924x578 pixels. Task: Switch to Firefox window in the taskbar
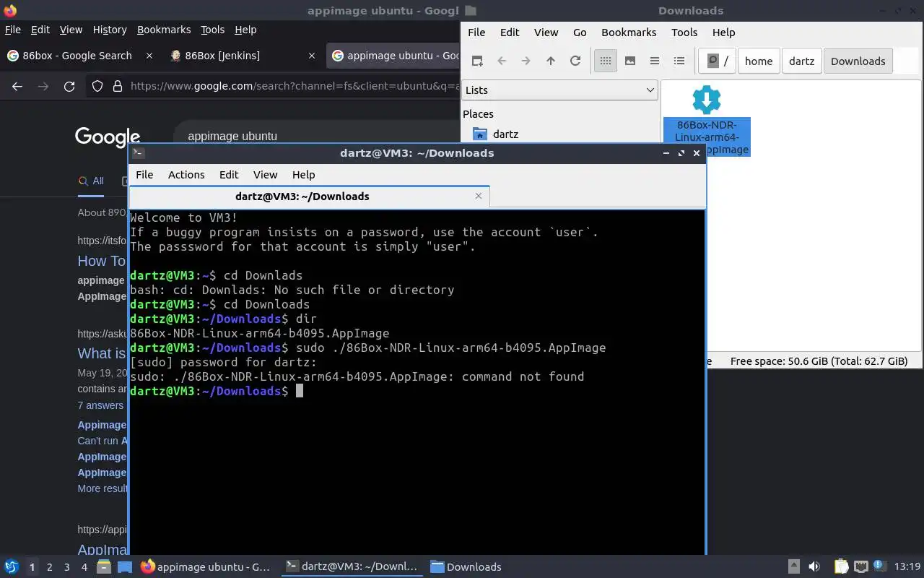(206, 567)
